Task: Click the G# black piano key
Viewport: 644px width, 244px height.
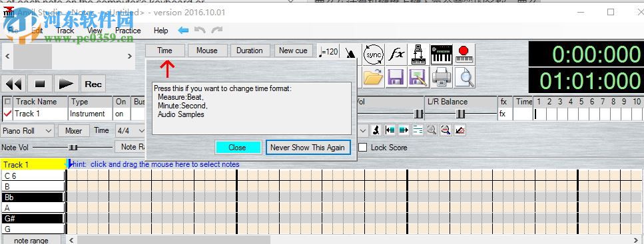Action: (33, 219)
